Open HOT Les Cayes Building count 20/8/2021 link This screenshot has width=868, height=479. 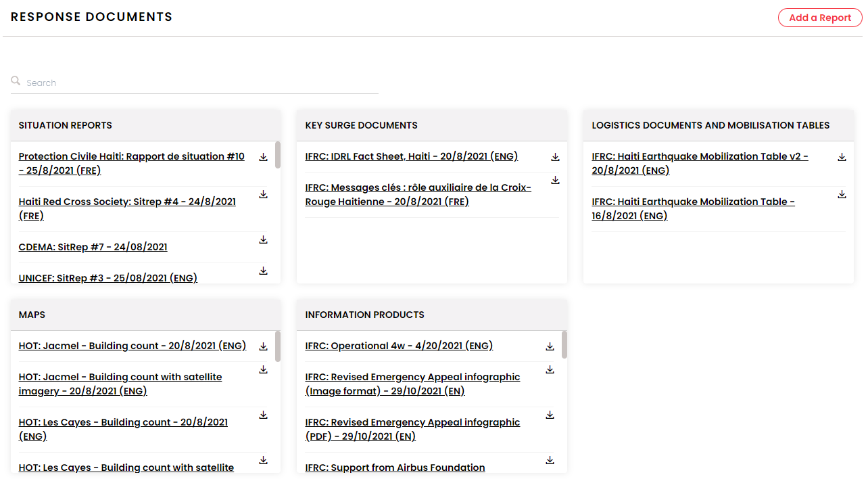coord(123,429)
